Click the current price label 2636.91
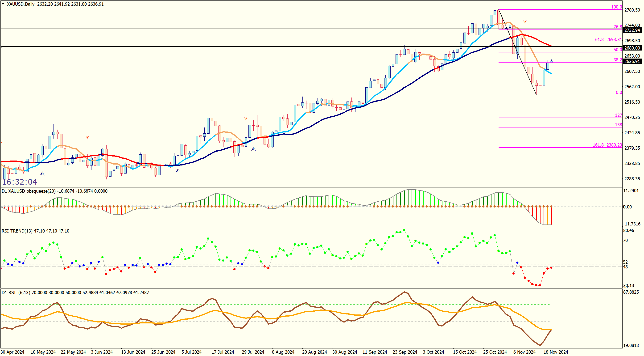644x356 pixels. tap(632, 61)
